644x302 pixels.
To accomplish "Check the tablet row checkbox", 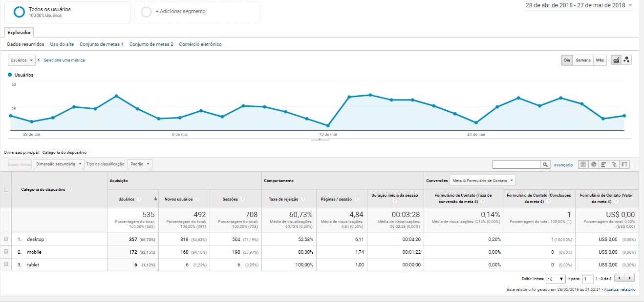I will pyautogui.click(x=6, y=264).
